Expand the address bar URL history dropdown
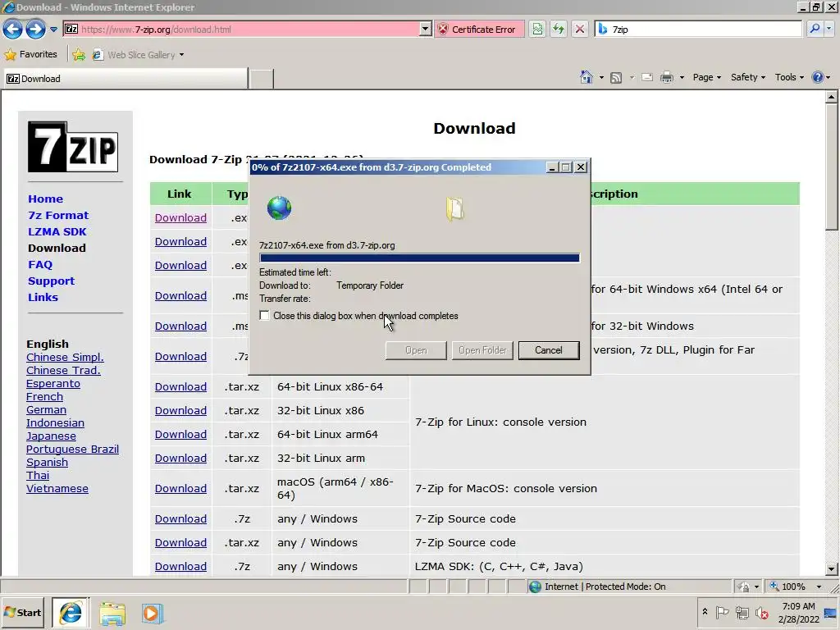The height and width of the screenshot is (630, 840). tap(426, 30)
